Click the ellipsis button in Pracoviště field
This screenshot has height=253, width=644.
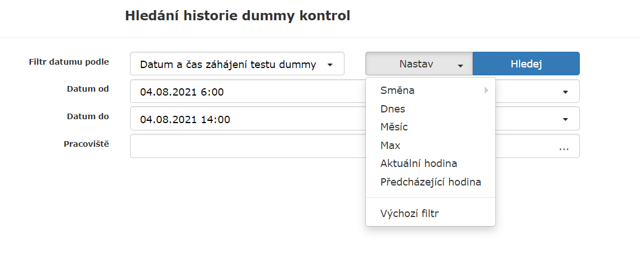563,146
